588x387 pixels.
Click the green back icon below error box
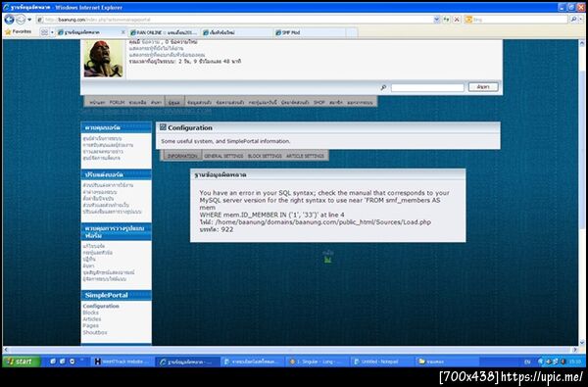tap(327, 259)
